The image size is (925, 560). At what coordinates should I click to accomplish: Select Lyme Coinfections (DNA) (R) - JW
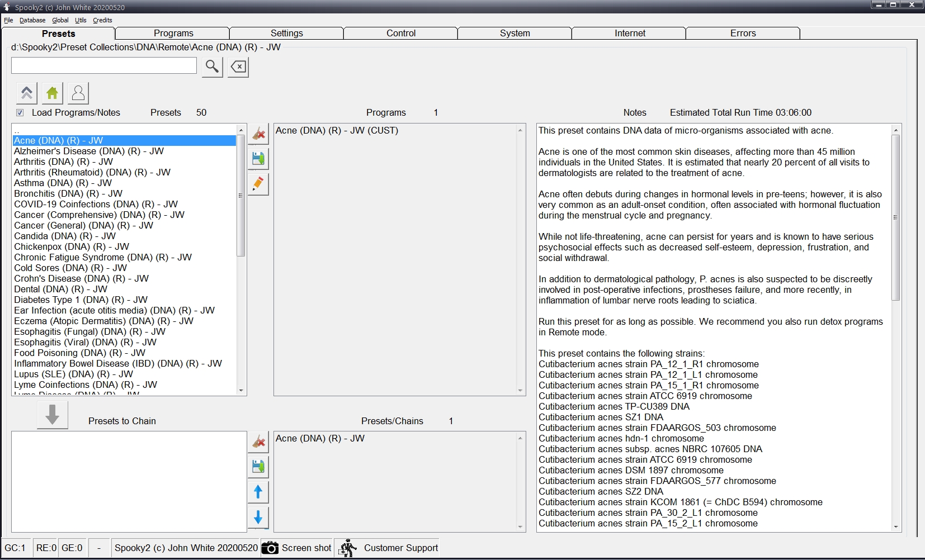124,385
